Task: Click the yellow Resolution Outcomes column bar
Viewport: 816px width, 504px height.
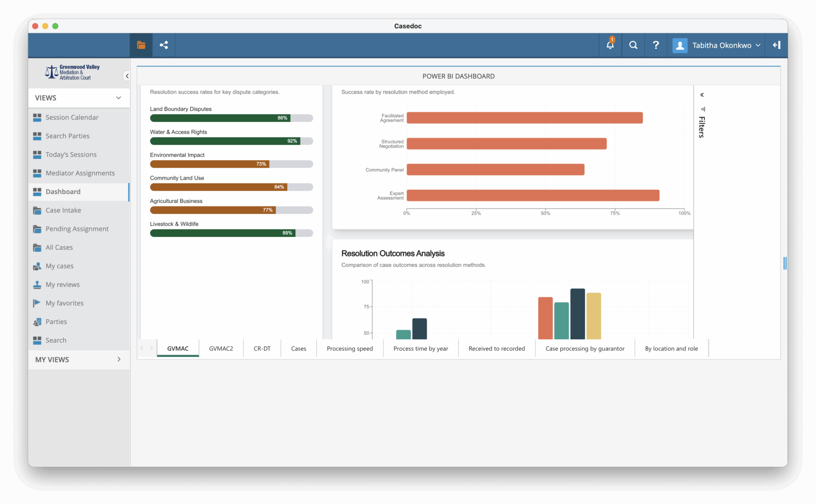Action: pos(594,316)
